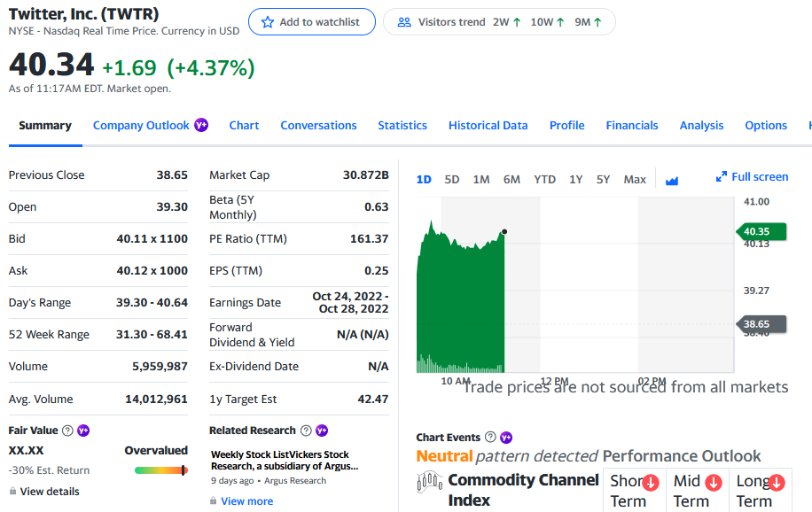Click the 52 Week Range value
Image resolution: width=812 pixels, height=512 pixels.
click(x=152, y=335)
